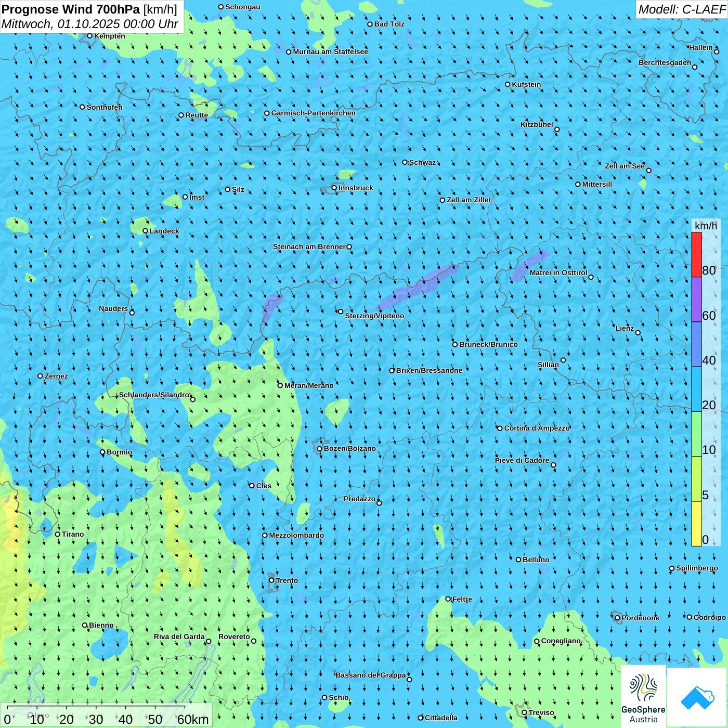Image resolution: width=728 pixels, height=728 pixels.
Task: Click the 'Sterzing/Vipiteno' label
Action: tap(374, 316)
